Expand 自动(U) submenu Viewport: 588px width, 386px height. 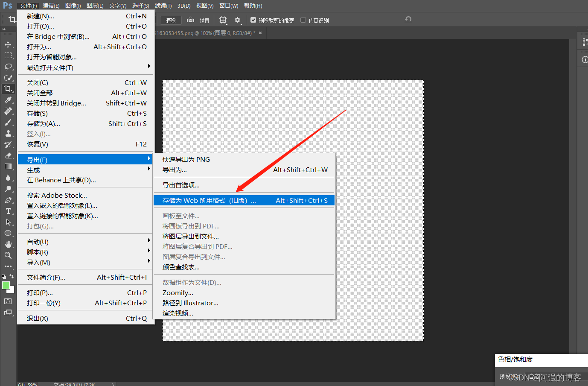coord(86,242)
